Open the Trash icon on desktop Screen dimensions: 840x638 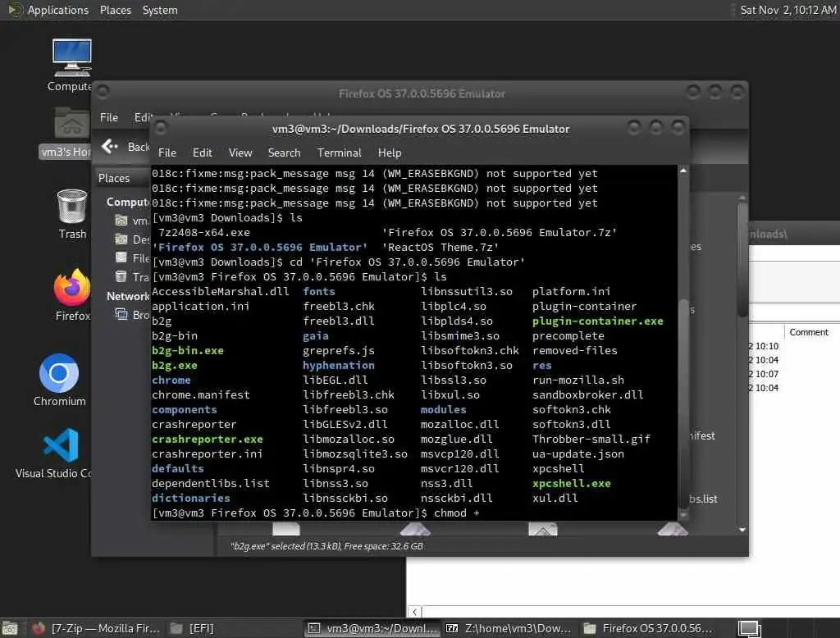(x=72, y=206)
